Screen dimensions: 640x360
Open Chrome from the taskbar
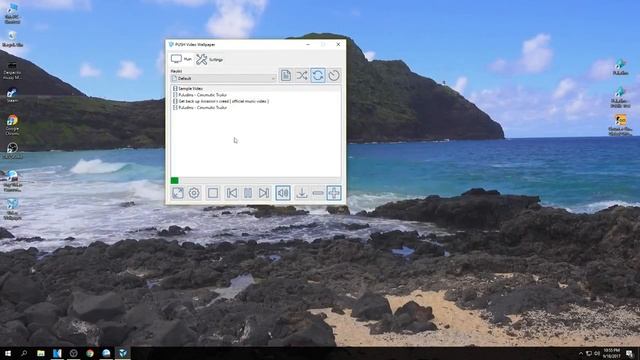90,353
